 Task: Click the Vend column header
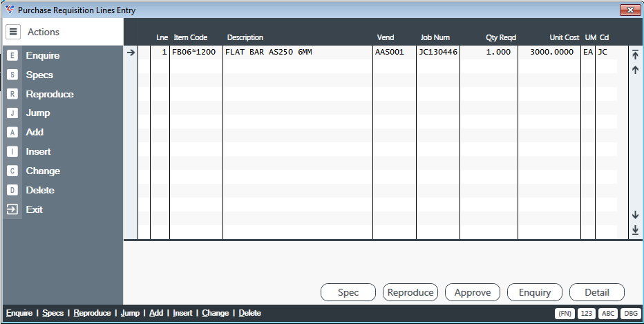point(386,37)
